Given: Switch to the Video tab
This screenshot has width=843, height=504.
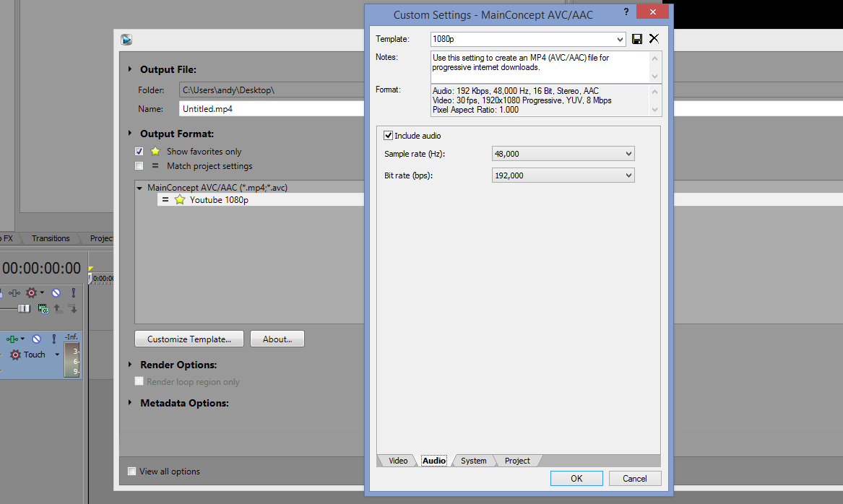Looking at the screenshot, I should tap(398, 461).
